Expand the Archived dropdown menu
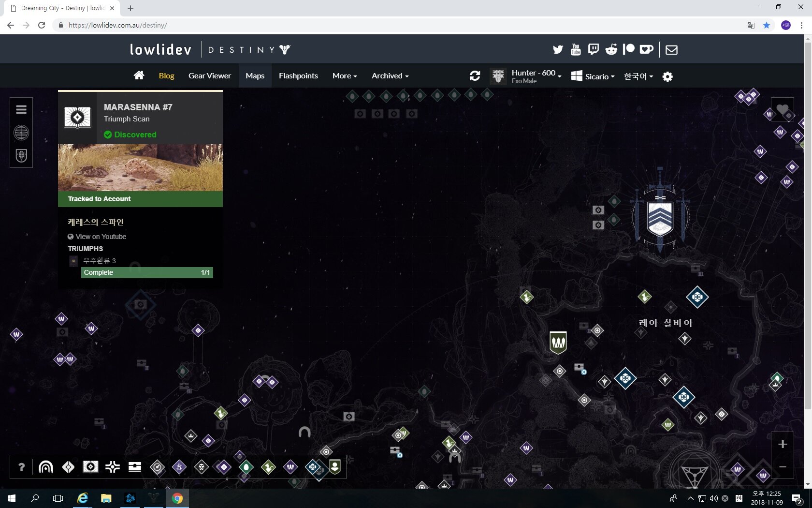 (x=390, y=76)
